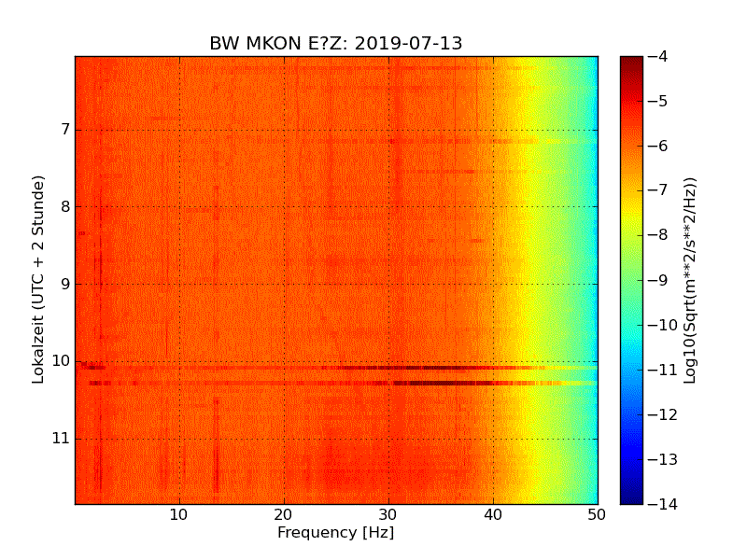Click the y-axis hour tick label 10
747x560 pixels.
tap(61, 361)
